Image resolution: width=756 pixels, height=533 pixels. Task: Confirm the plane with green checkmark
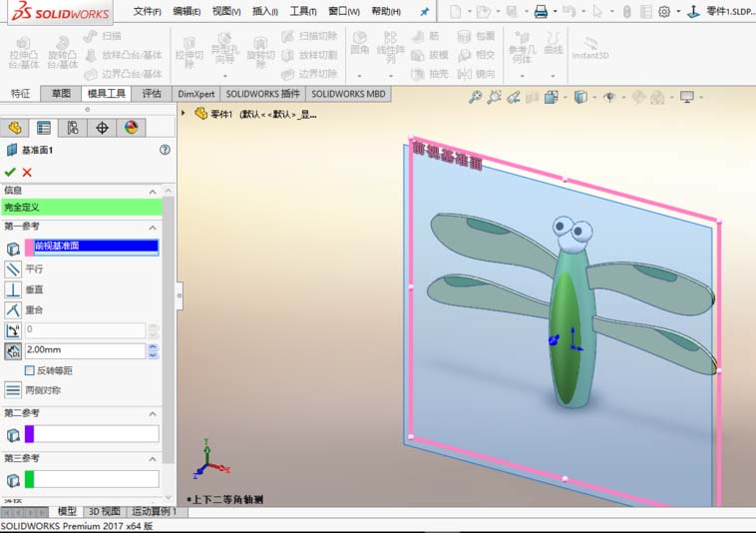(10, 172)
